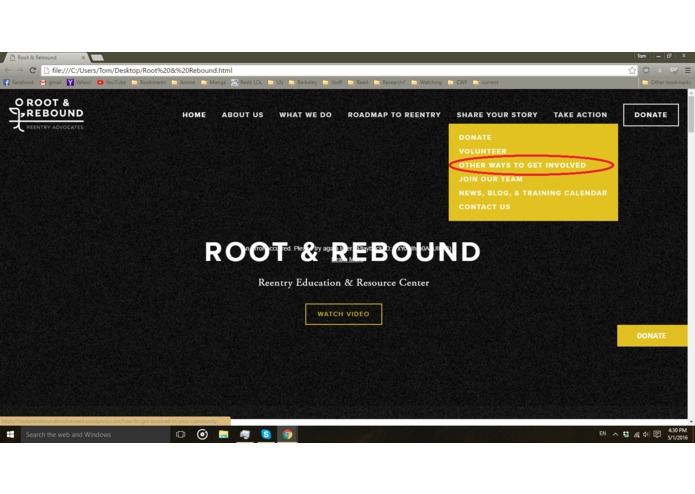Open File Explorer from the taskbar
The image size is (695, 494).
click(x=223, y=435)
